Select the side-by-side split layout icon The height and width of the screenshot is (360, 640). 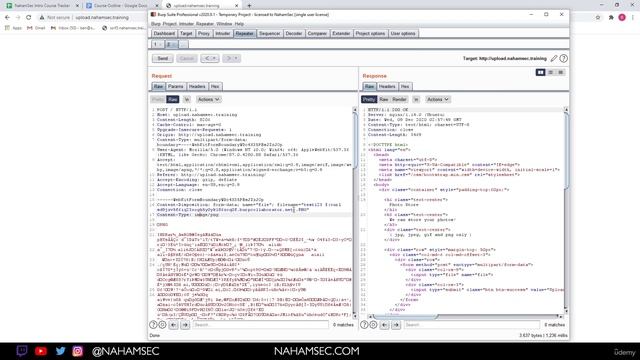(x=540, y=72)
